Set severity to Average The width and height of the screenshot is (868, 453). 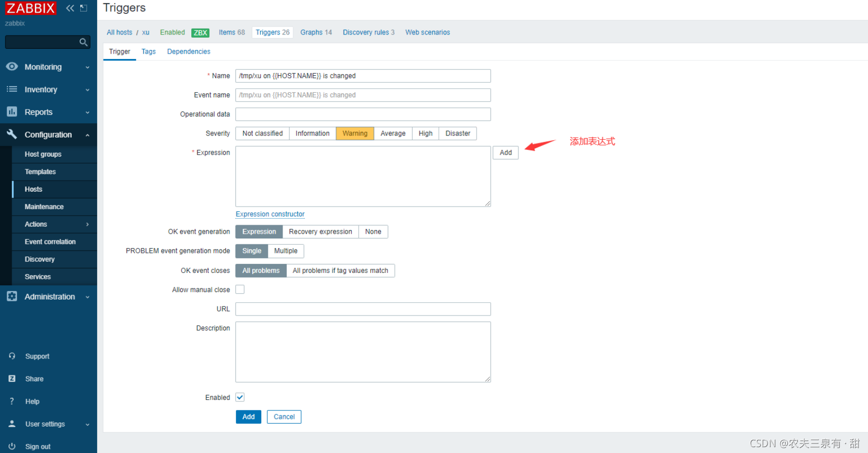coord(393,133)
